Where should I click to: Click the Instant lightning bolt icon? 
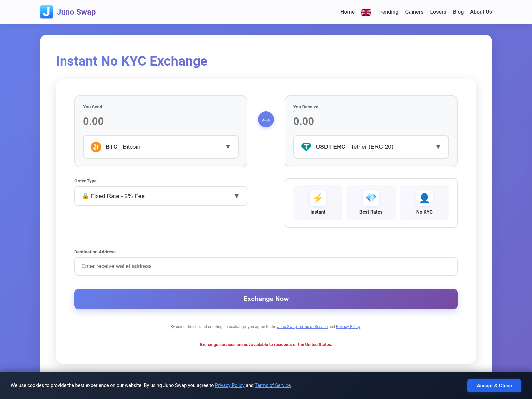coord(318,198)
